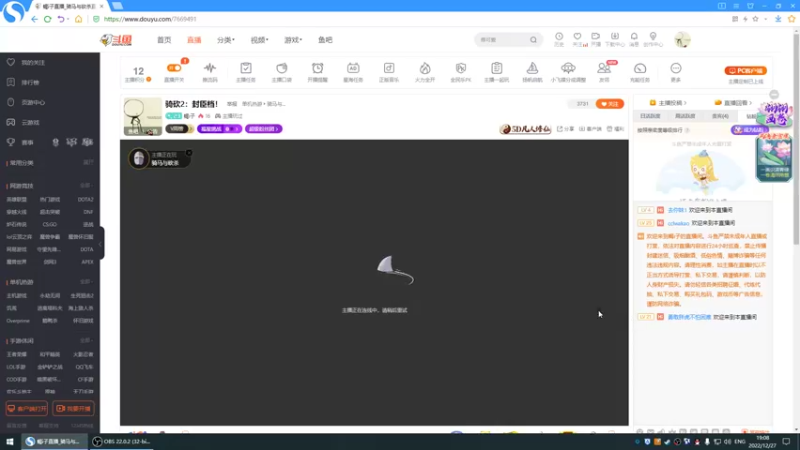
Task: Open the 创作中心 lightbulb icon
Action: (x=653, y=37)
